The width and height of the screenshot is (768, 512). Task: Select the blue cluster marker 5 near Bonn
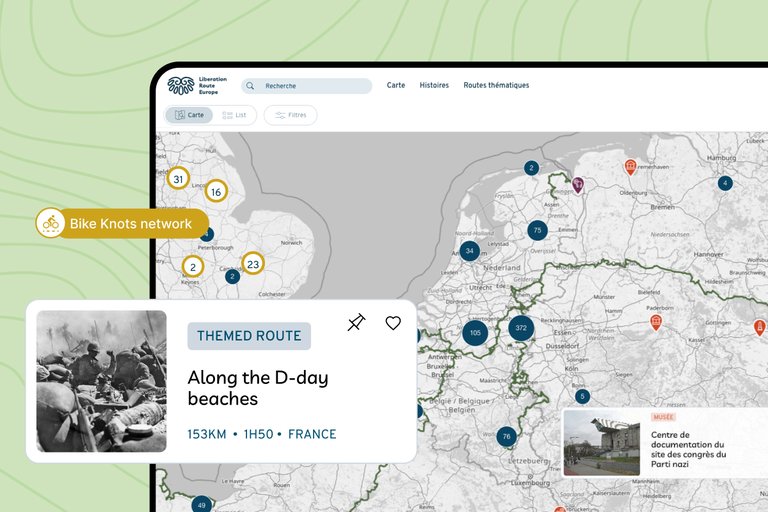pyautogui.click(x=582, y=396)
